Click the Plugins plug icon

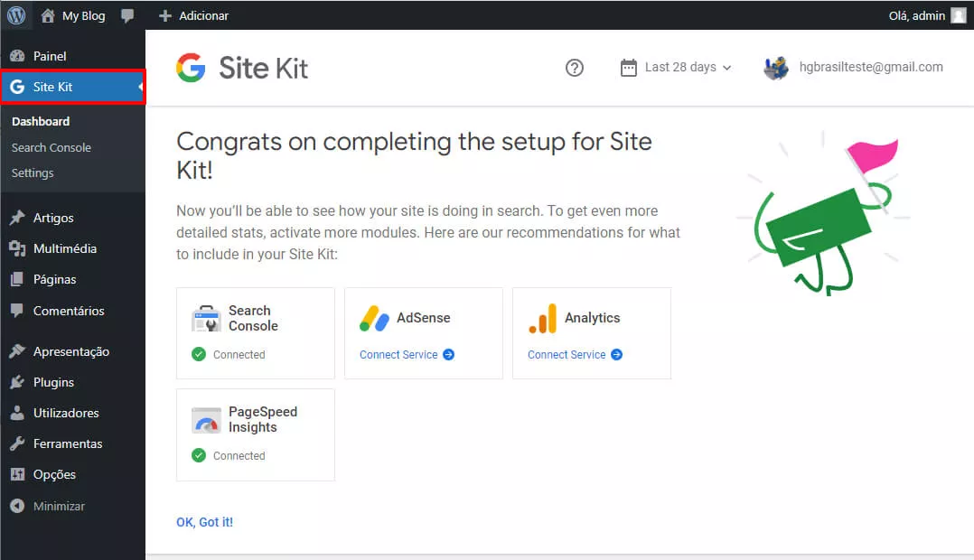point(17,382)
